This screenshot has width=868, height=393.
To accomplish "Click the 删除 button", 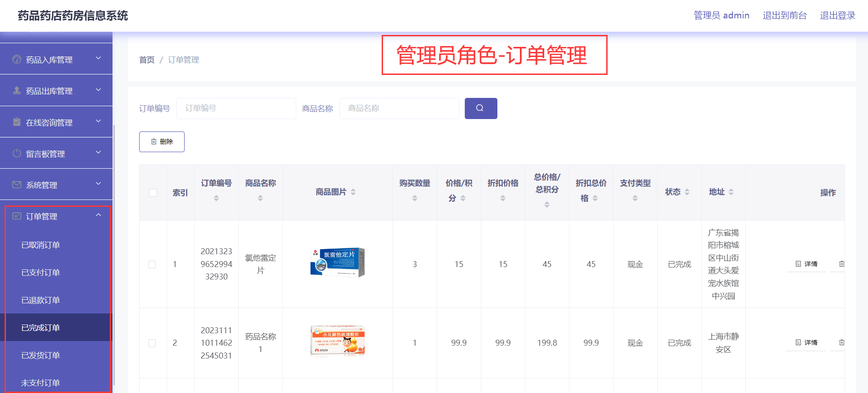I will click(162, 142).
